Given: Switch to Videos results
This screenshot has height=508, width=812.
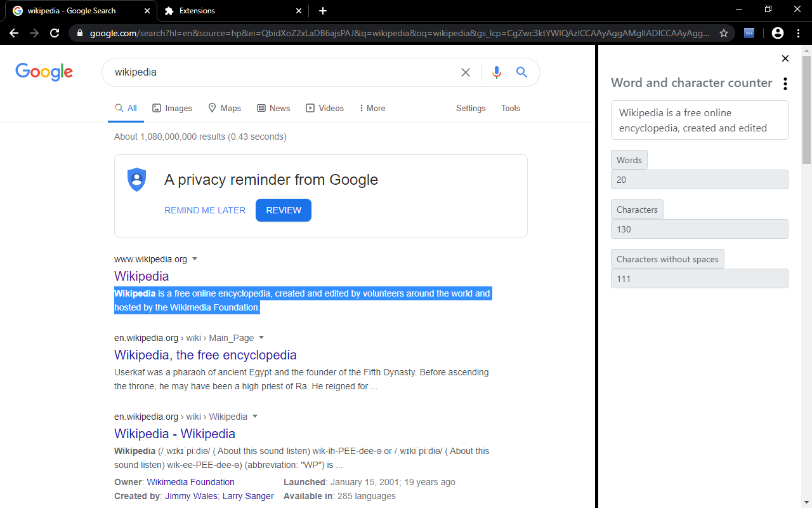Looking at the screenshot, I should click(x=325, y=109).
